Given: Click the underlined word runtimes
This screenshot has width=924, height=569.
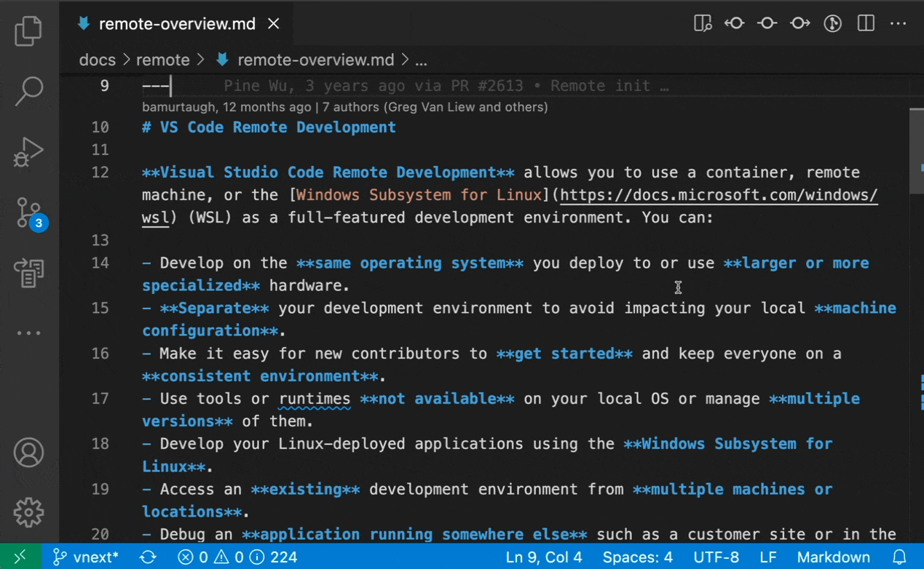Looking at the screenshot, I should pos(315,399).
